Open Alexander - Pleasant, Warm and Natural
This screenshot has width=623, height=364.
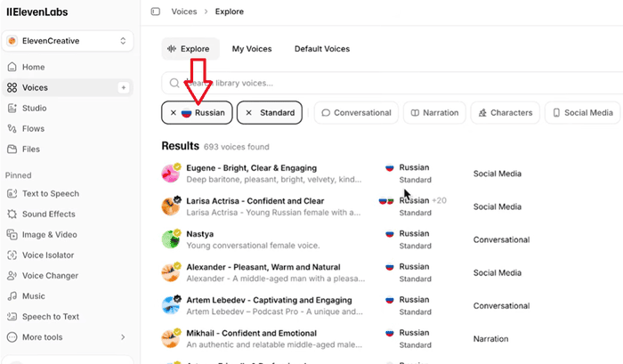pyautogui.click(x=263, y=267)
